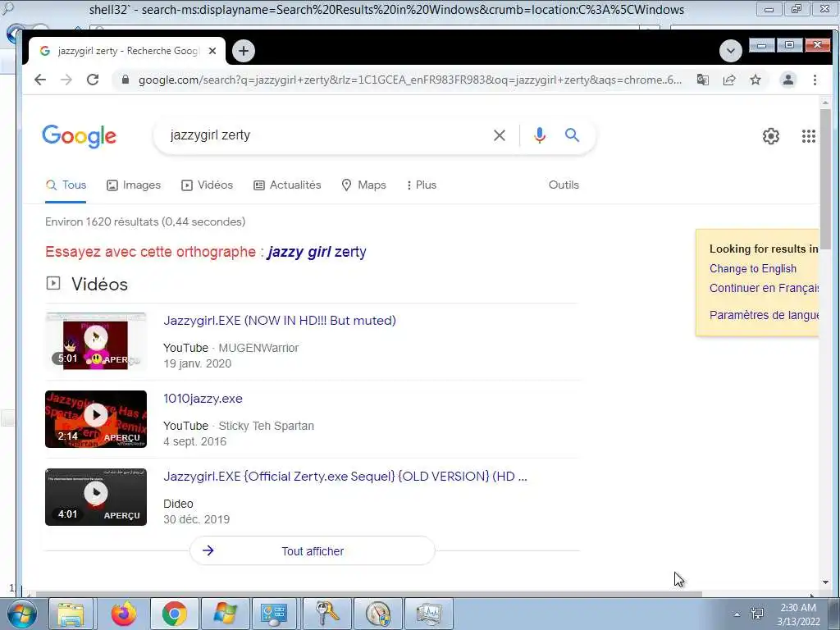Open Google settings gear
840x630 pixels.
pyautogui.click(x=771, y=136)
